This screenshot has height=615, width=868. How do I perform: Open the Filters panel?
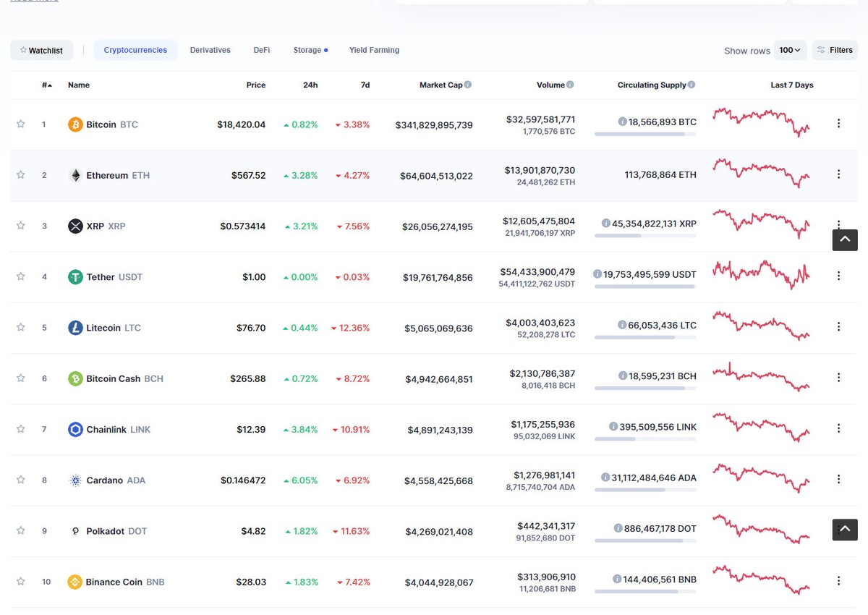[835, 50]
